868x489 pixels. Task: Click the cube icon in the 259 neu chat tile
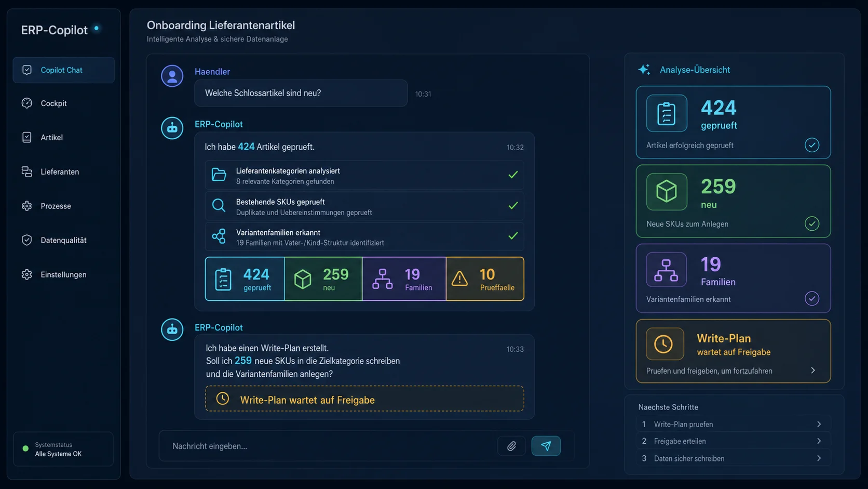[303, 280]
